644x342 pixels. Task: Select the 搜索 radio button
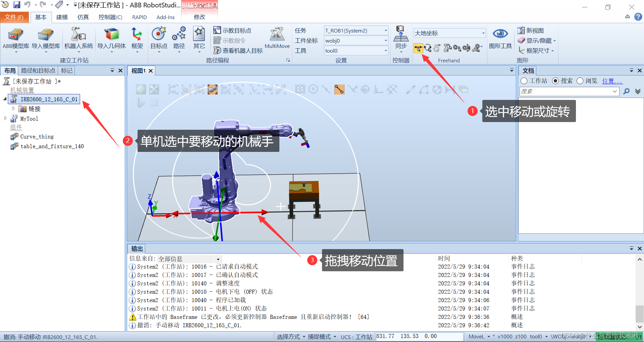[555, 81]
